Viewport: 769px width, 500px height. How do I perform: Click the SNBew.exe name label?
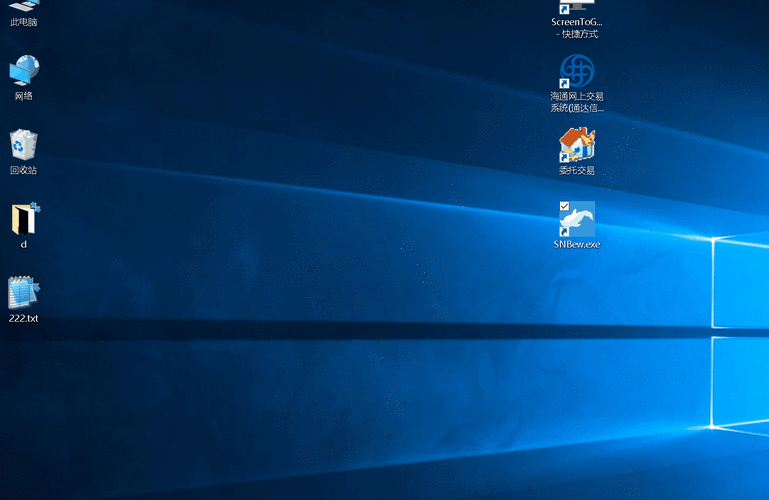point(577,244)
